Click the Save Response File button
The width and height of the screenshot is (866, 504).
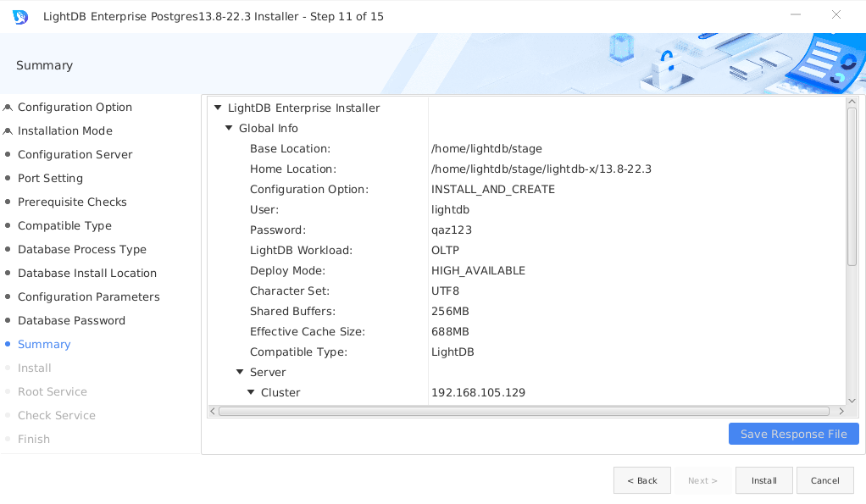tap(793, 434)
